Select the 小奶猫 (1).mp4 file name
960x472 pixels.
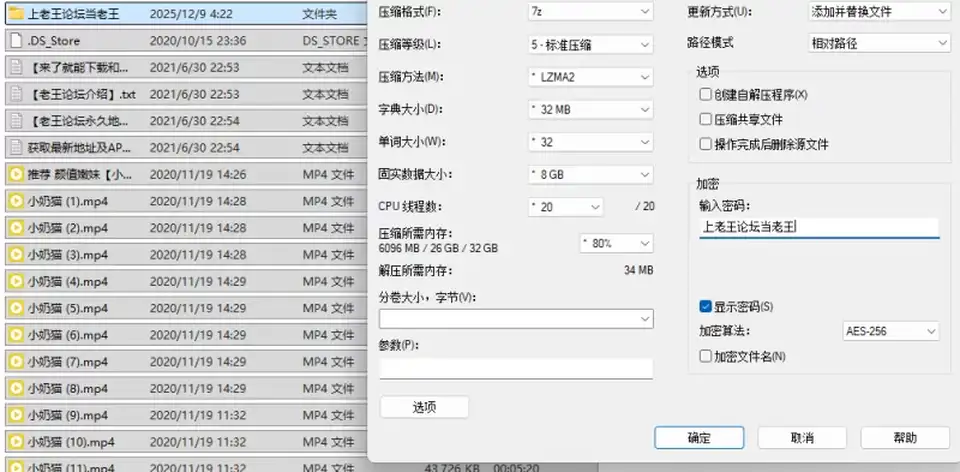[67, 201]
